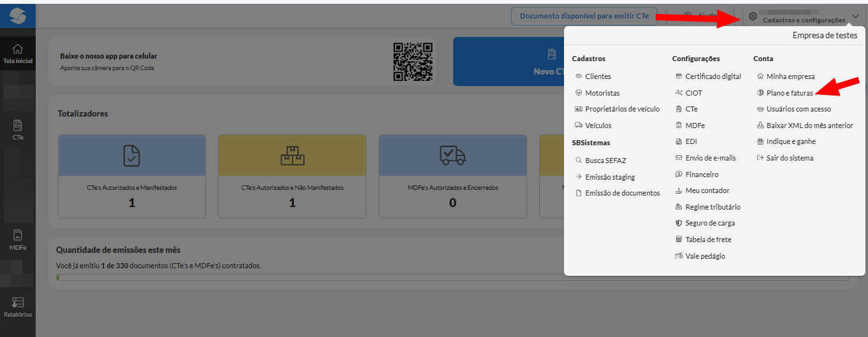The height and width of the screenshot is (337, 868).
Task: Click Sair do sistema to log out
Action: coord(790,158)
